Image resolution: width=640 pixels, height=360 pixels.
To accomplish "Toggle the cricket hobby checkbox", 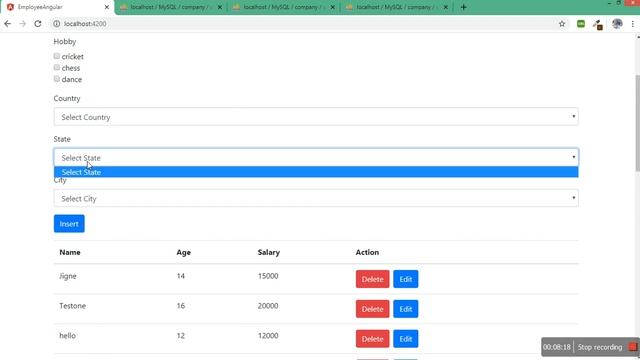I will point(57,56).
